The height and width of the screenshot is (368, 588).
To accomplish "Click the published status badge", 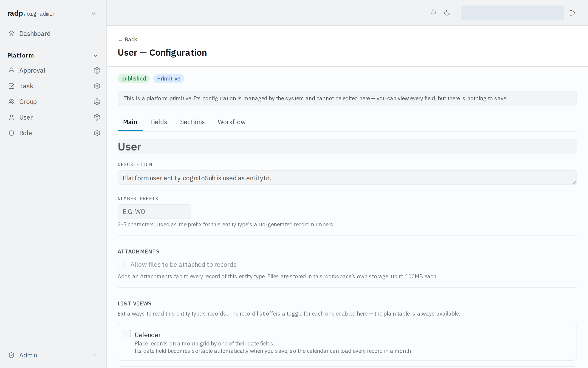I will point(134,79).
